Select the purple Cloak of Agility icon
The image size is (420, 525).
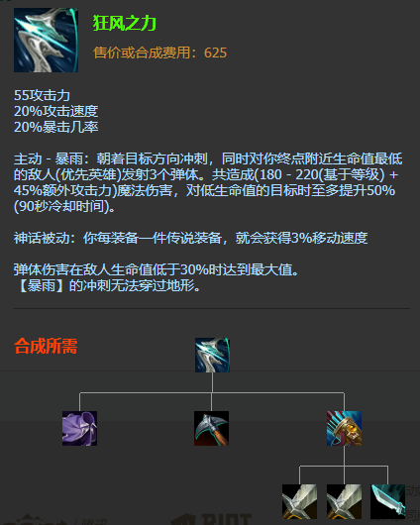[79, 428]
